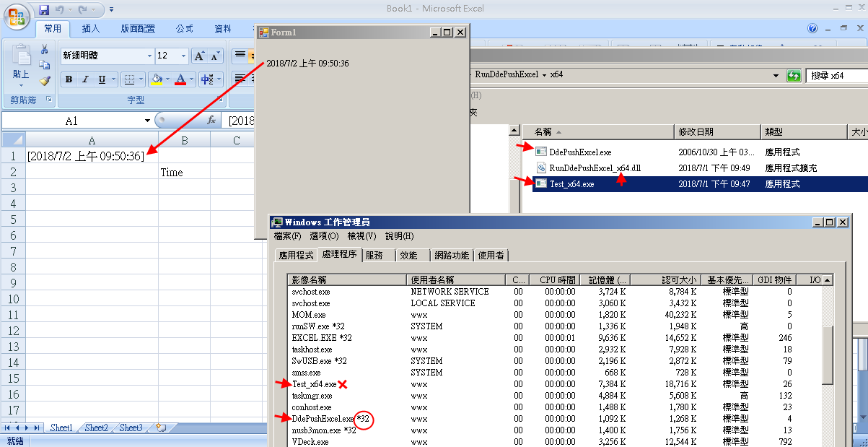Screen dimensions: 868x447
Task: Switch to Sheet3 tab
Action: tap(131, 428)
